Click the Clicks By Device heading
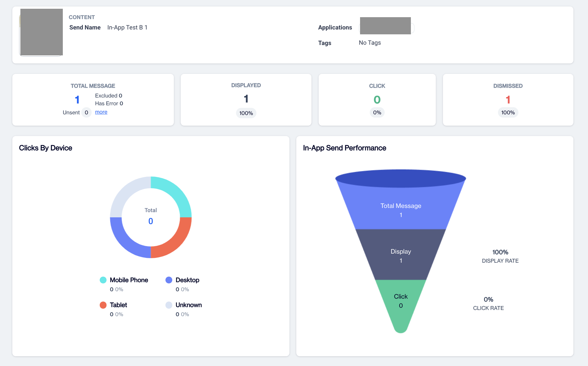The width and height of the screenshot is (588, 366). tap(46, 148)
